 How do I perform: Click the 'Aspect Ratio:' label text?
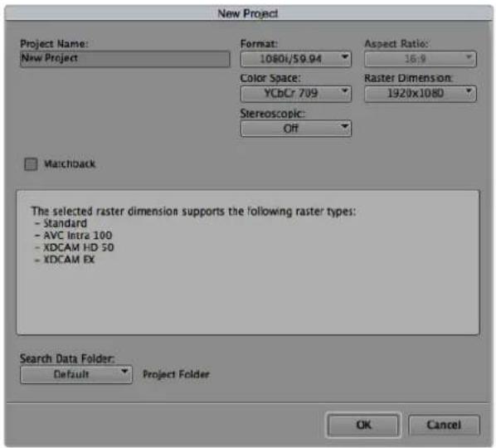click(x=396, y=44)
